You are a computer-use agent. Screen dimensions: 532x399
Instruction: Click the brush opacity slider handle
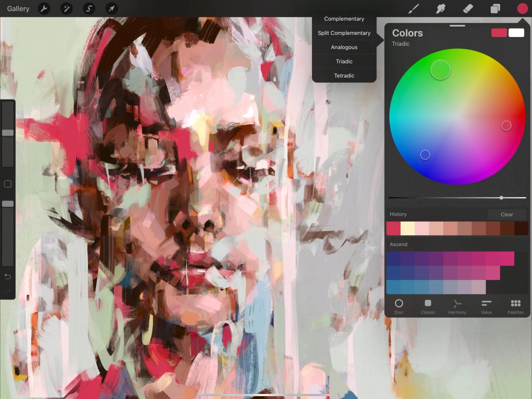[8, 203]
